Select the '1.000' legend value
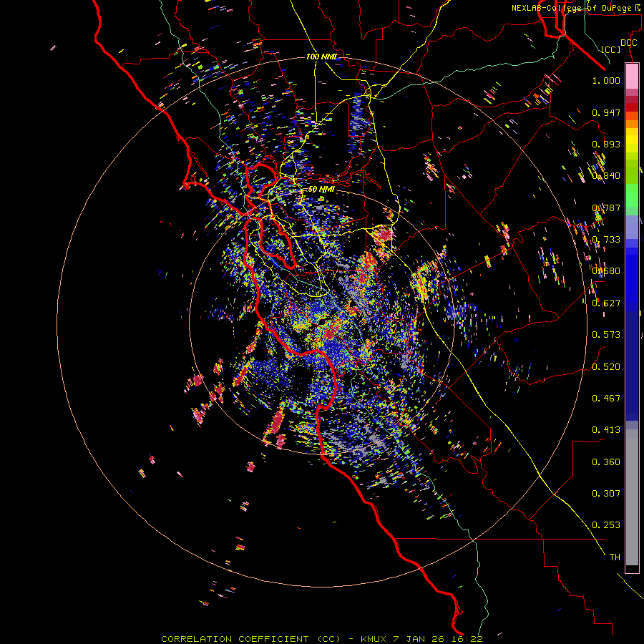The image size is (644, 644). point(606,80)
